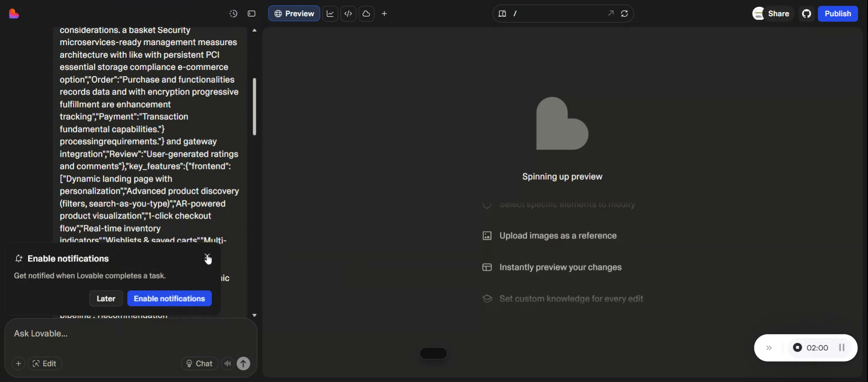Viewport: 868px width, 382px height.
Task: Start voice input with waveform icon
Action: pyautogui.click(x=227, y=363)
